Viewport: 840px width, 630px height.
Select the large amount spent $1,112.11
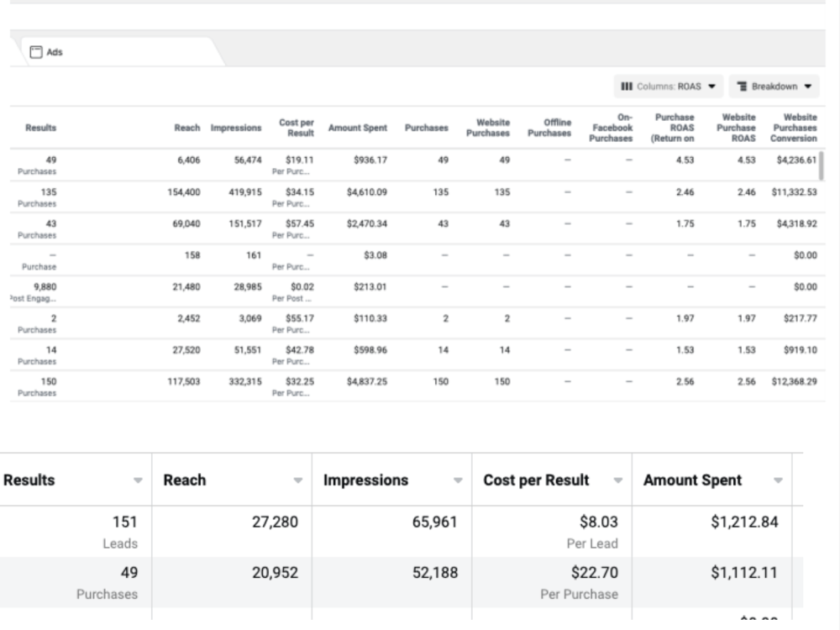[744, 573]
